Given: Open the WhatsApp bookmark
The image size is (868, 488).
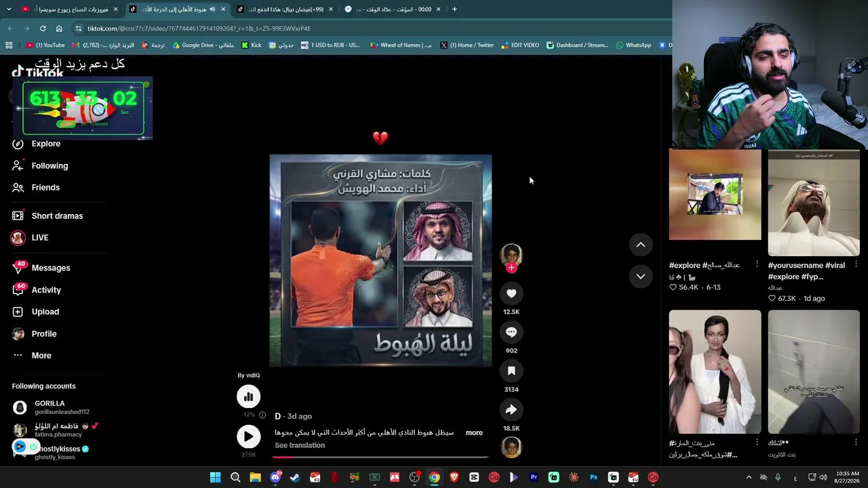Looking at the screenshot, I should click(x=633, y=45).
